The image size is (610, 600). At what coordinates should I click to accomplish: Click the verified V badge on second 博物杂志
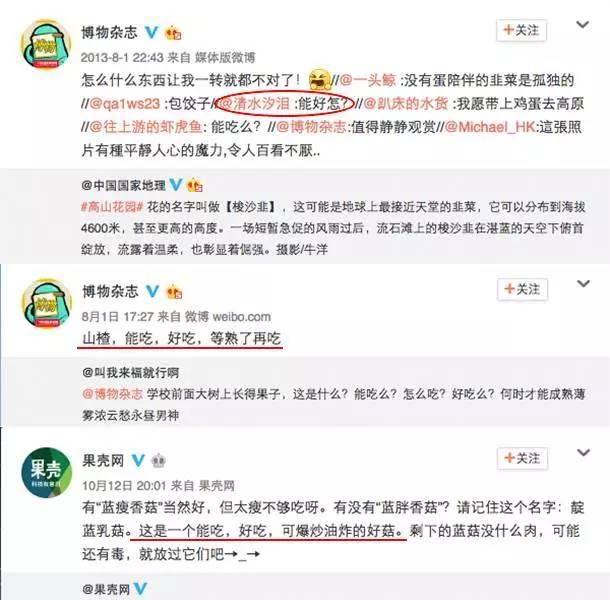pos(152,291)
